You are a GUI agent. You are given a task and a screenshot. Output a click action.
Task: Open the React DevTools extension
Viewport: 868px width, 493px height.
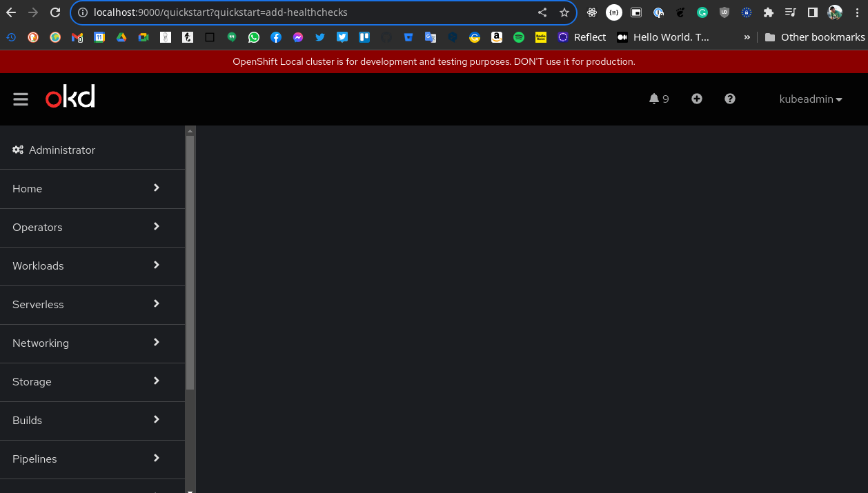pyautogui.click(x=592, y=12)
